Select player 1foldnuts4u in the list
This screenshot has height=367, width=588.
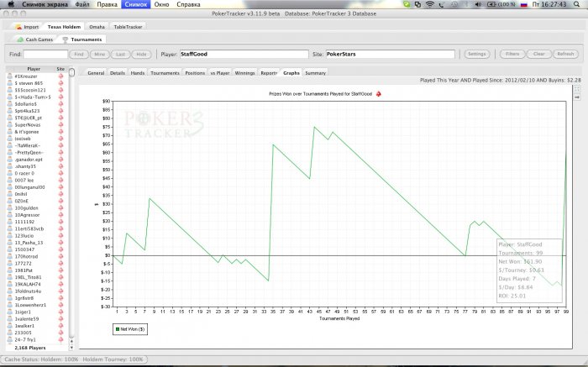[28, 291]
